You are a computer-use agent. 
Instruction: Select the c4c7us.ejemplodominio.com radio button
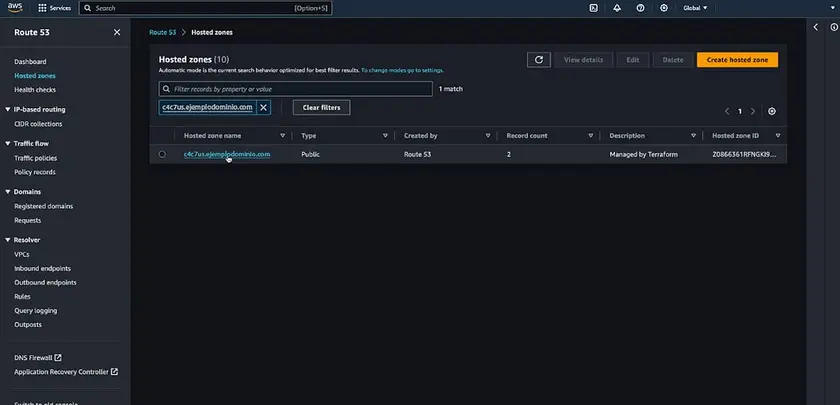(162, 154)
